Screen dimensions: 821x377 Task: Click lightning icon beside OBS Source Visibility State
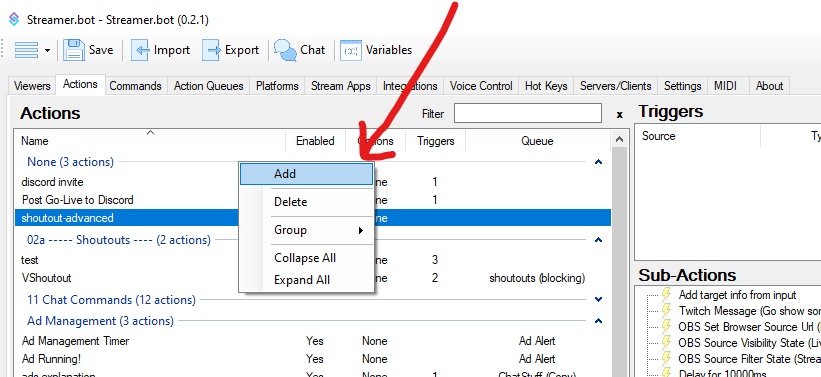coord(667,342)
